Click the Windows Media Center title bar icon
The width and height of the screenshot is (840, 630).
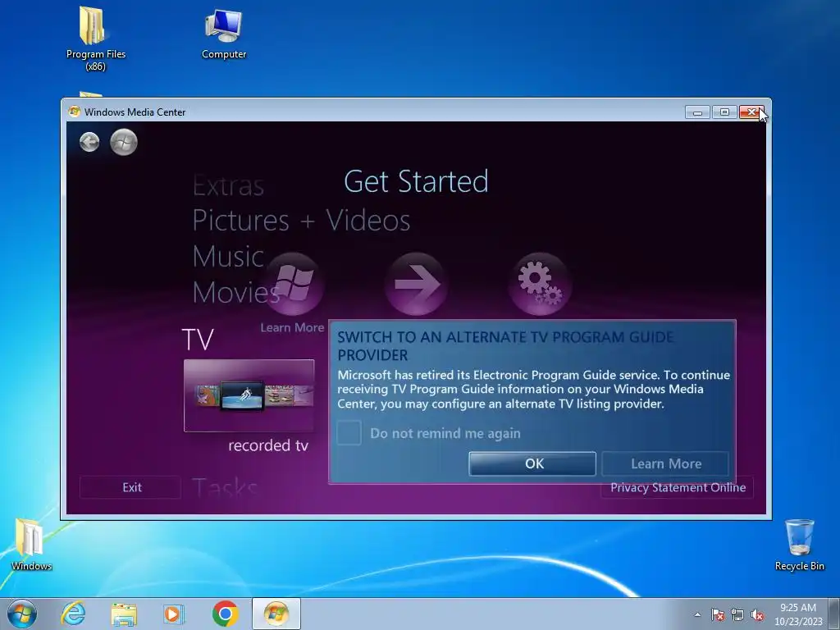(75, 112)
